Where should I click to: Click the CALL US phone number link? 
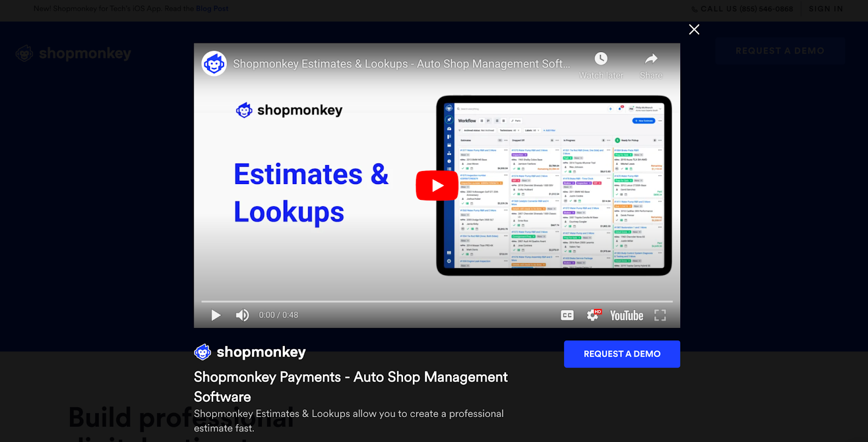pyautogui.click(x=742, y=9)
